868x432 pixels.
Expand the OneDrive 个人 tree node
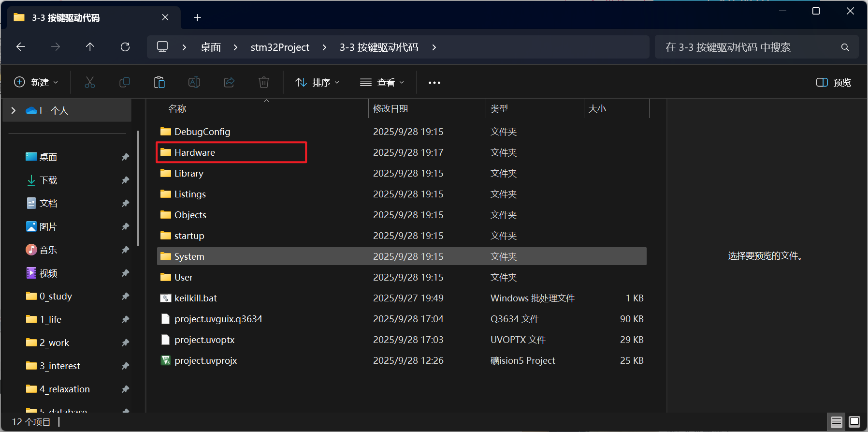[x=14, y=111]
